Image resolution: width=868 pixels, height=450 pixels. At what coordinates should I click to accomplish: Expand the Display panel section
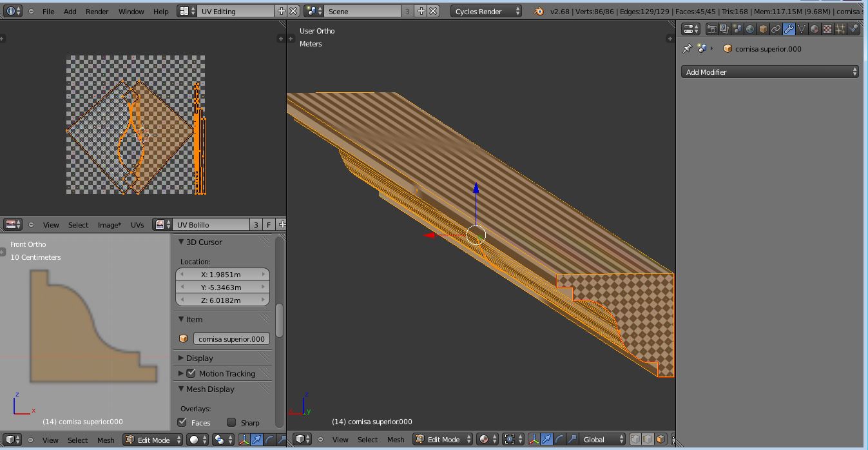(199, 358)
